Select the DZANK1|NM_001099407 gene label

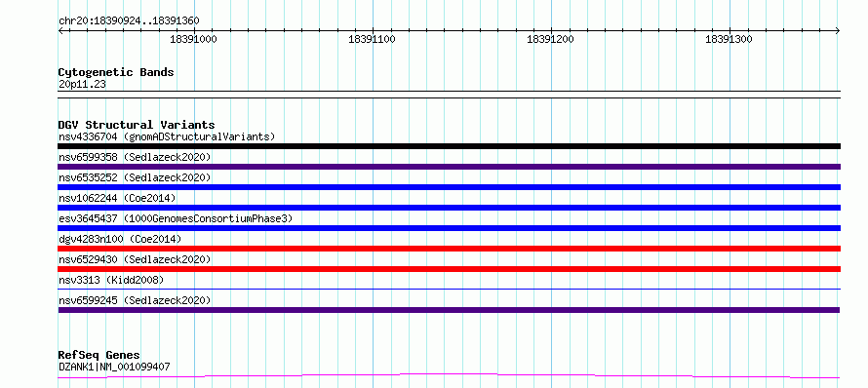114,367
